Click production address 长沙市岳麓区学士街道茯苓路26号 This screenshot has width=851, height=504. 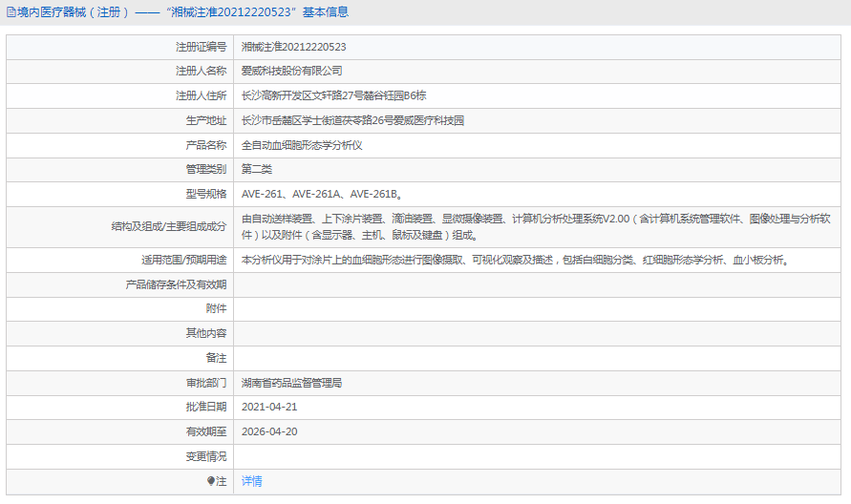click(x=352, y=120)
